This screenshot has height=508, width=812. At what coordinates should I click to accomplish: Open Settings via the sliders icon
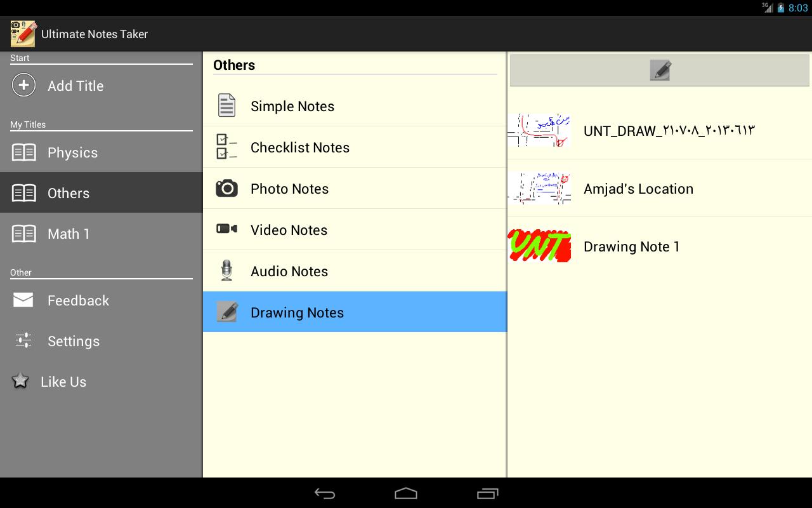pos(22,340)
